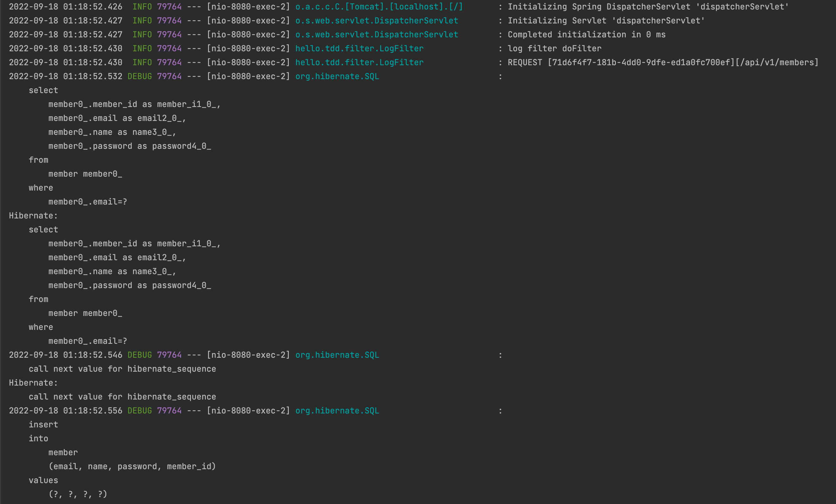The image size is (836, 504).
Task: Click the [/api/v1/members] path text
Action: click(777, 62)
